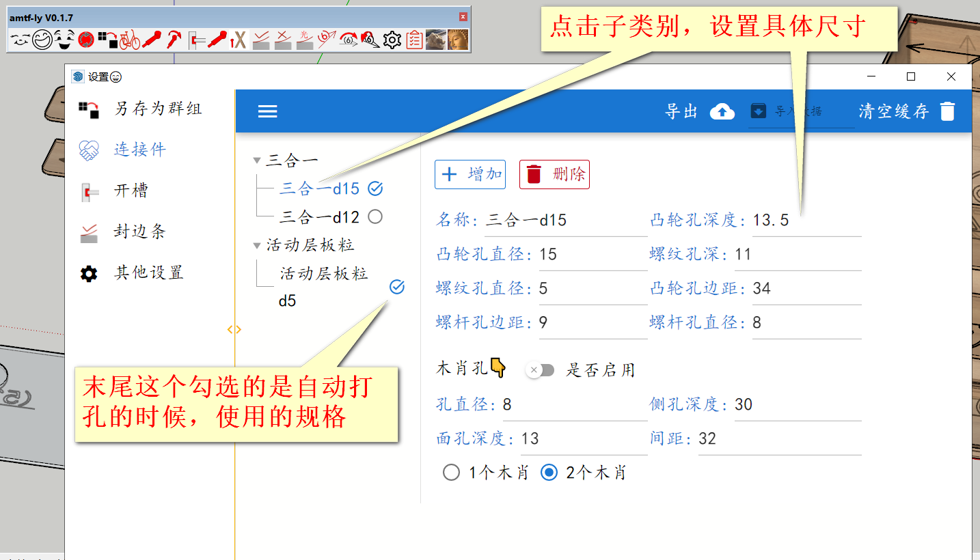Click the trash can 清空缓存 icon
Viewport: 980px width, 560px height.
coord(947,111)
